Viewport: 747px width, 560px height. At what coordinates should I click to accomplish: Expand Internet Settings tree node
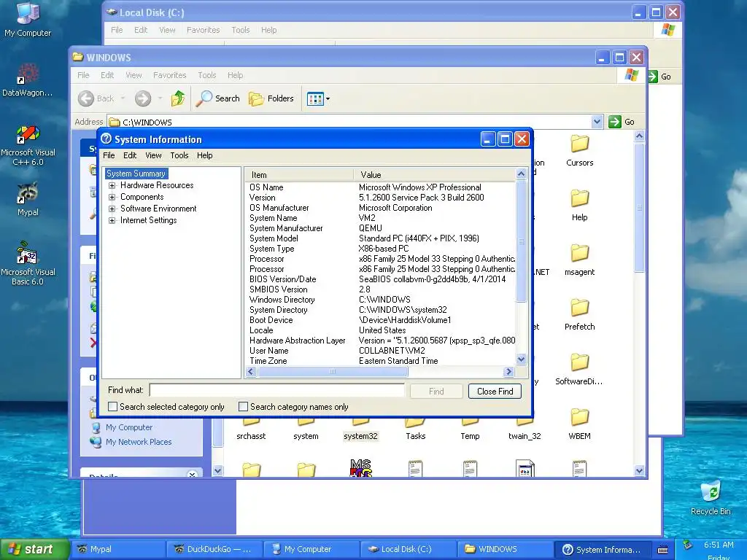[x=112, y=220]
